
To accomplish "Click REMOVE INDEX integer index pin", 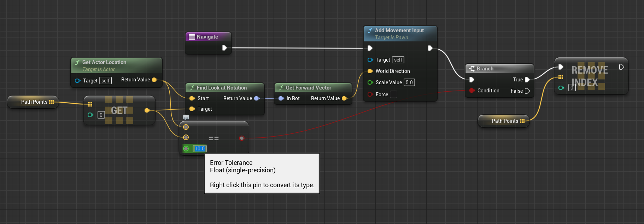I will coord(561,88).
